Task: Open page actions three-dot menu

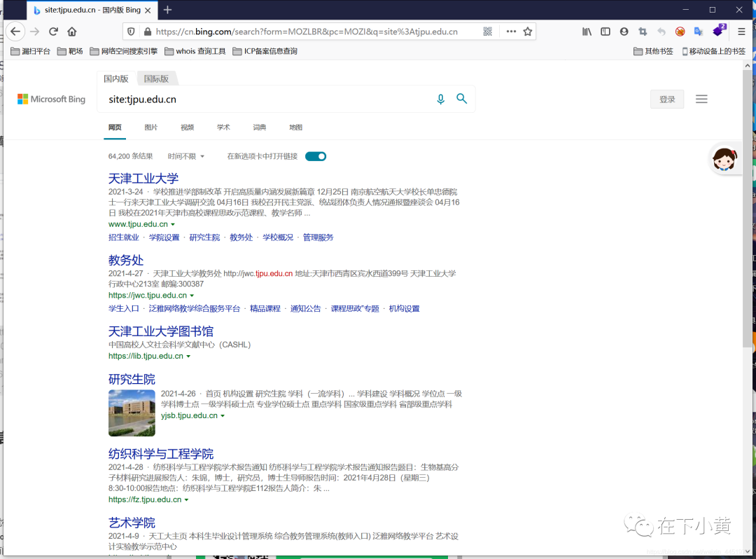Action: tap(511, 32)
